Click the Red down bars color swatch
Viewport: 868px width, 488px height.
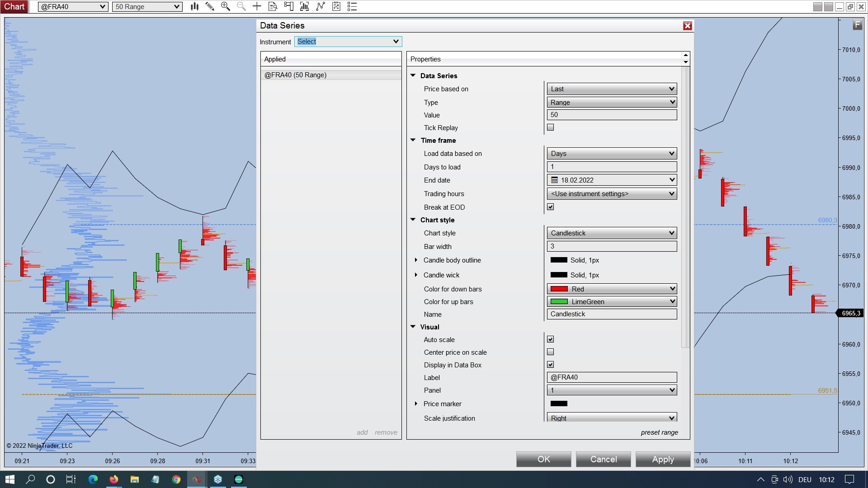point(559,289)
